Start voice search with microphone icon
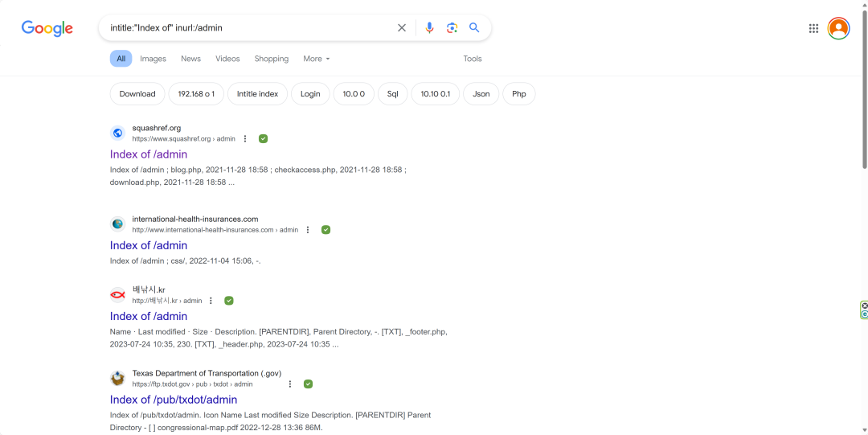Screen dimensions: 868x435 pyautogui.click(x=429, y=27)
